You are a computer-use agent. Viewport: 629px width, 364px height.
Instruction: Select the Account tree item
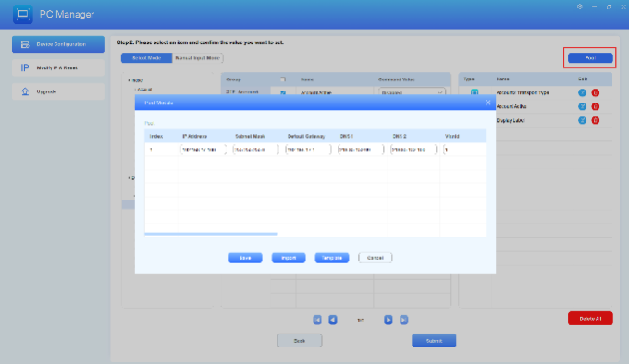pos(144,90)
